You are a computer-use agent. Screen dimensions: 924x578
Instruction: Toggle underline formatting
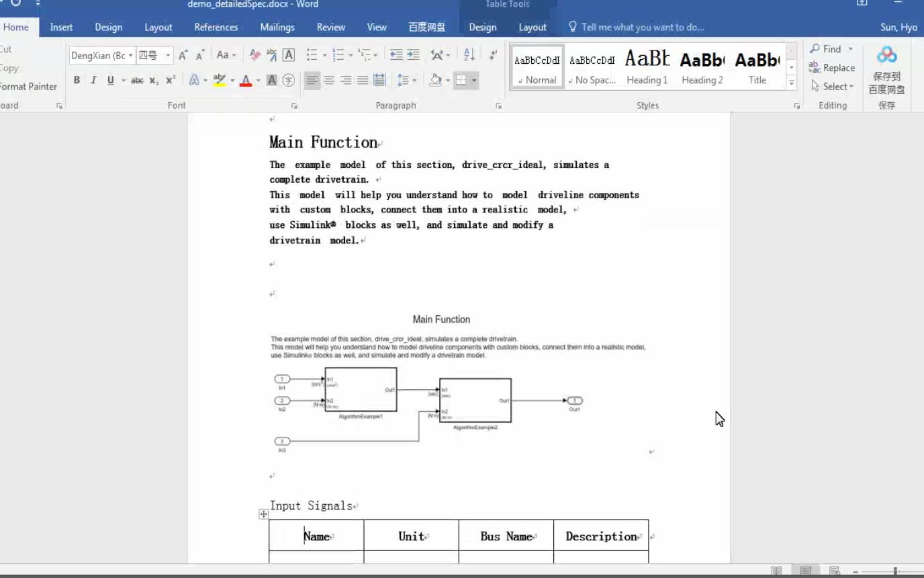[111, 80]
